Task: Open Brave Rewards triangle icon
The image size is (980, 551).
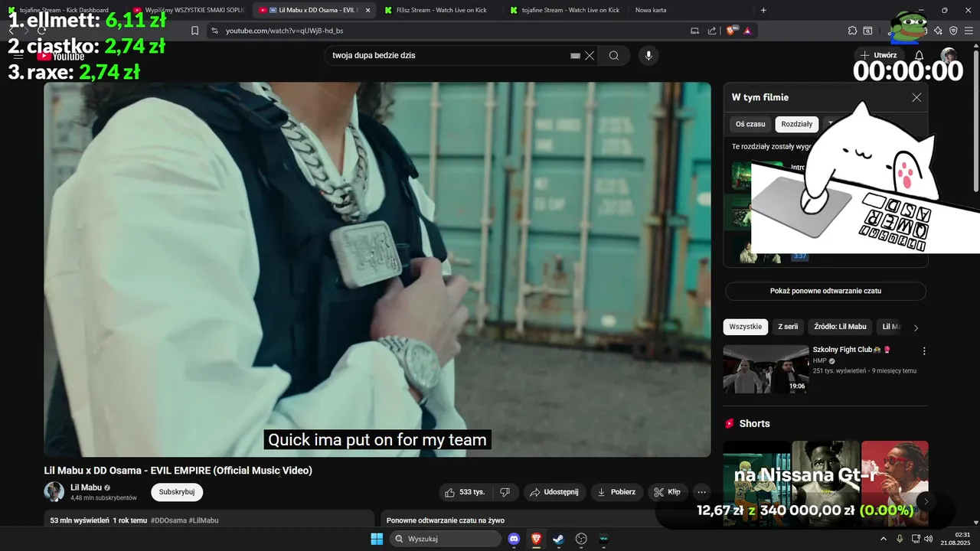Action: pos(746,31)
